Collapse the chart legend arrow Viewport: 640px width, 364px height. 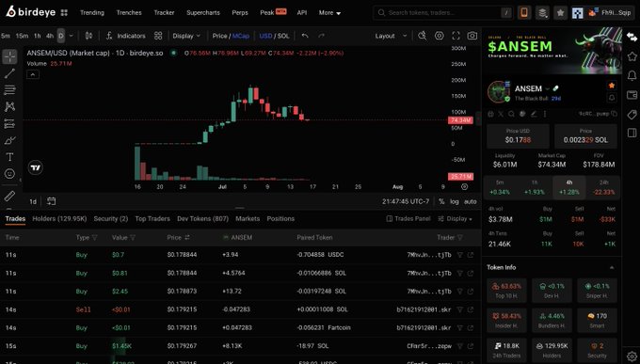33,74
